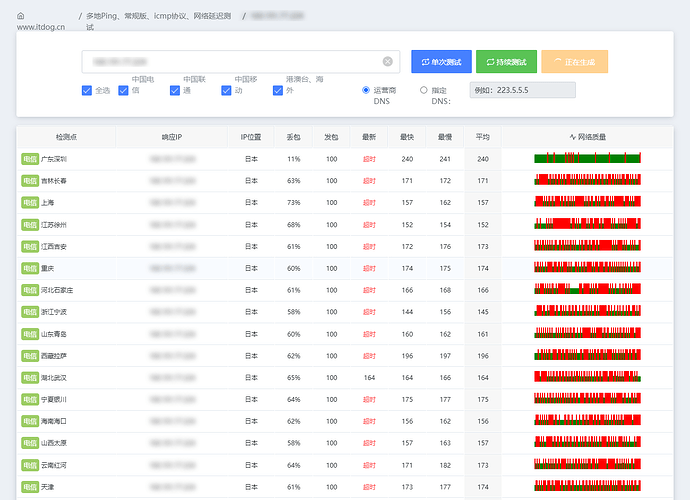
Task: Sort by the 平均 column header
Action: (483, 137)
